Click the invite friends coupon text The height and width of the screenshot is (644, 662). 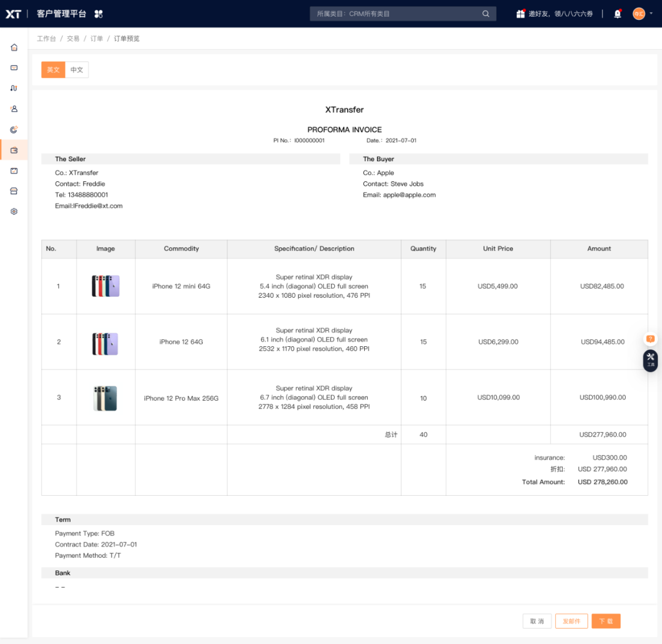point(561,14)
